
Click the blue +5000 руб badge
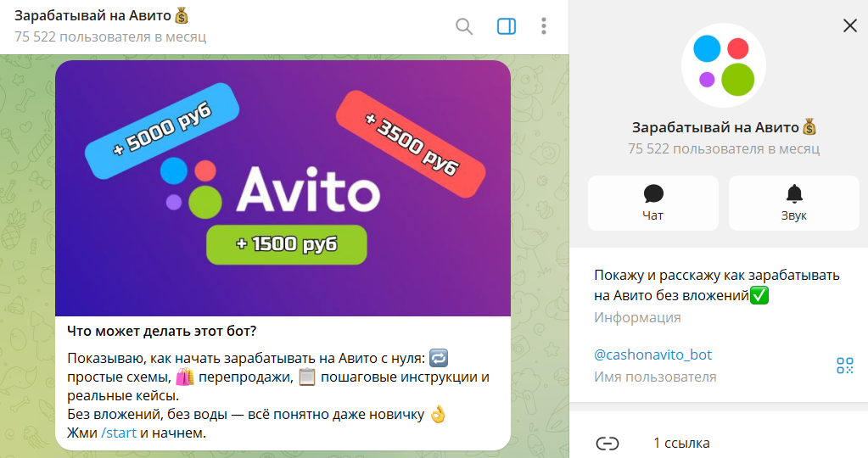pyautogui.click(x=162, y=131)
